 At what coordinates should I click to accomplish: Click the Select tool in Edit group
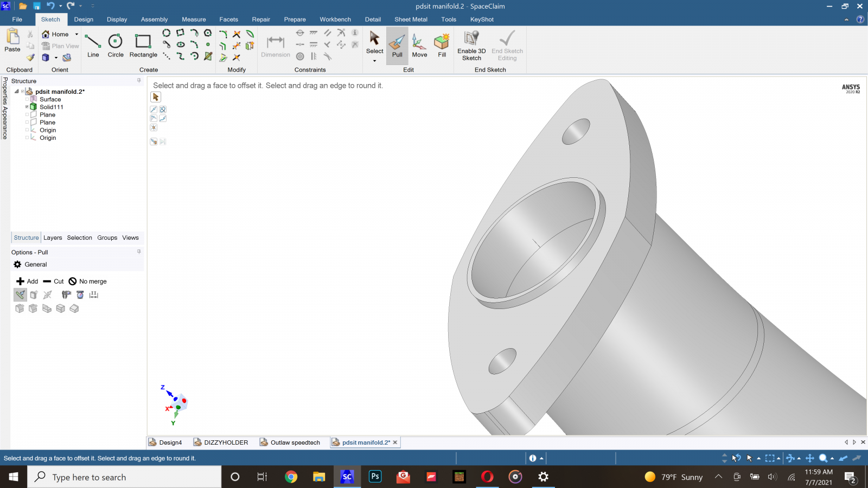pos(374,43)
